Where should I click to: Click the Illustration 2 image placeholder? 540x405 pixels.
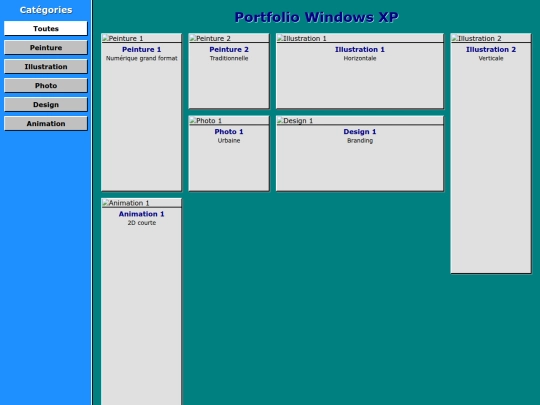click(491, 38)
